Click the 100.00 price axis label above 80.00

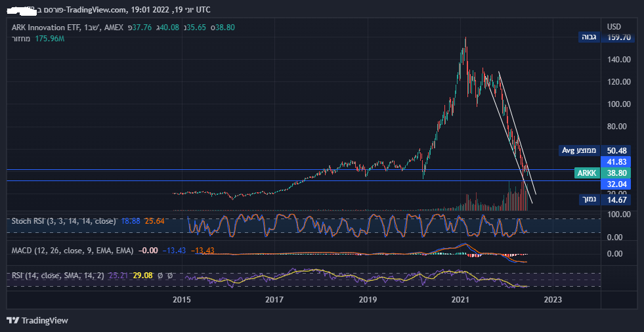click(x=618, y=104)
